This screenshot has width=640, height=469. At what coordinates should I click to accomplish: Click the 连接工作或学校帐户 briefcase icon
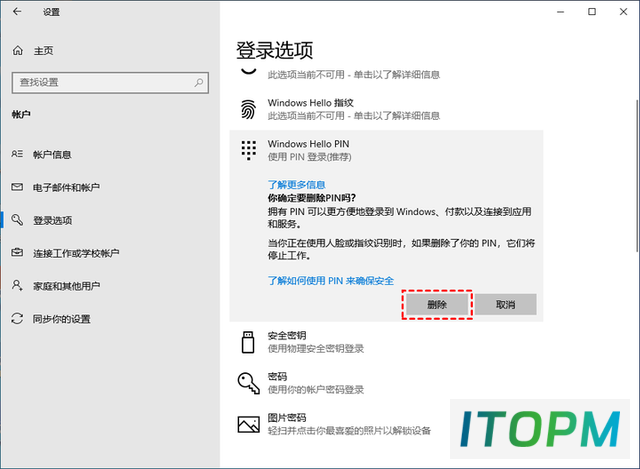pos(17,253)
